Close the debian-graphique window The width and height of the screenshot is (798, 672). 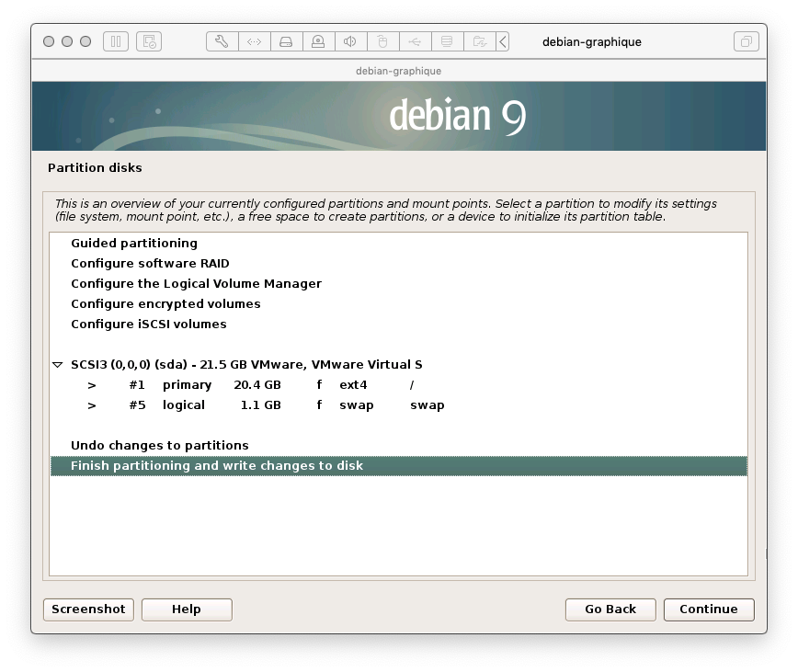tap(49, 41)
